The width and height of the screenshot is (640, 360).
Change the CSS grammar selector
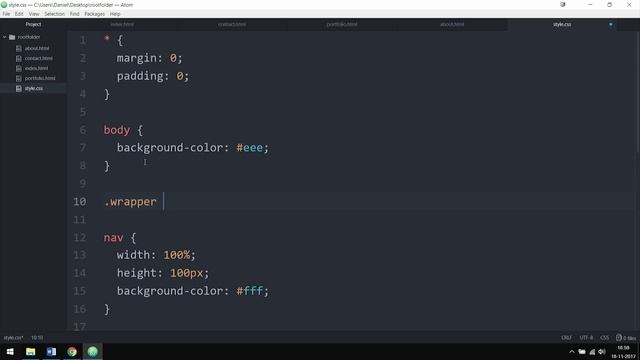(x=604, y=338)
